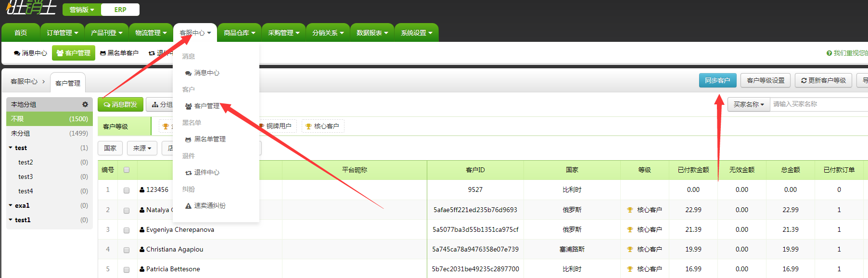Click the 客服中心 breadcrumb link
This screenshot has width=868, height=278.
(x=24, y=82)
